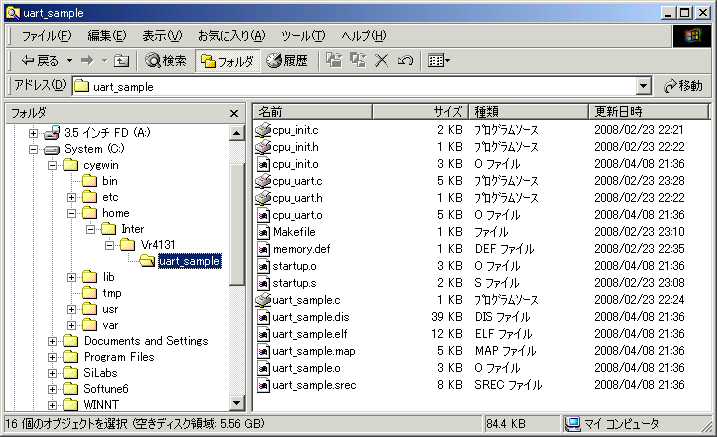Screen dimensions: 717x437
Task: Click the Copy To folder icon
Action: [358, 60]
